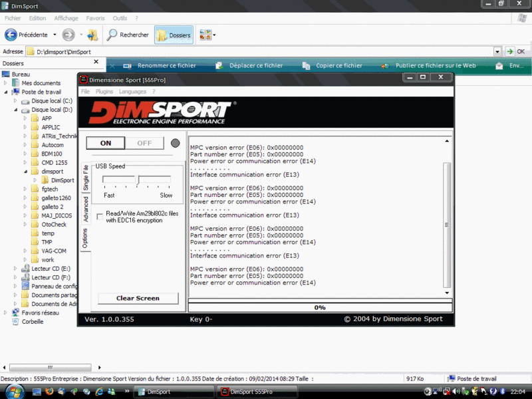Select the CMD 1255 folder icon

point(35,162)
